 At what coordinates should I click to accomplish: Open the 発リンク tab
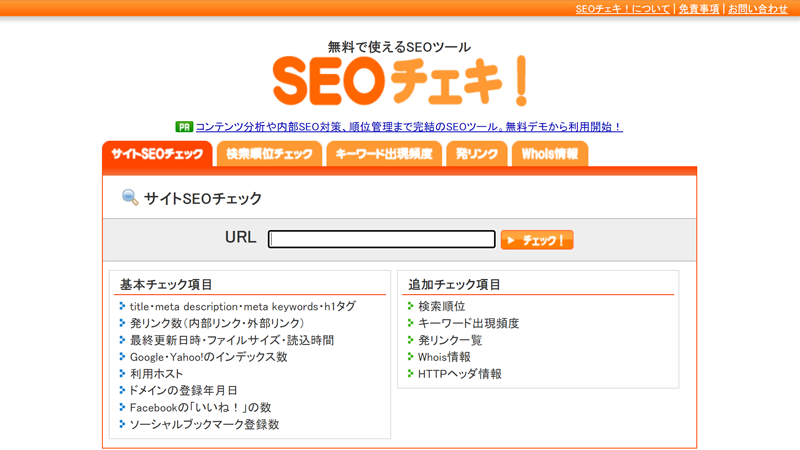477,154
